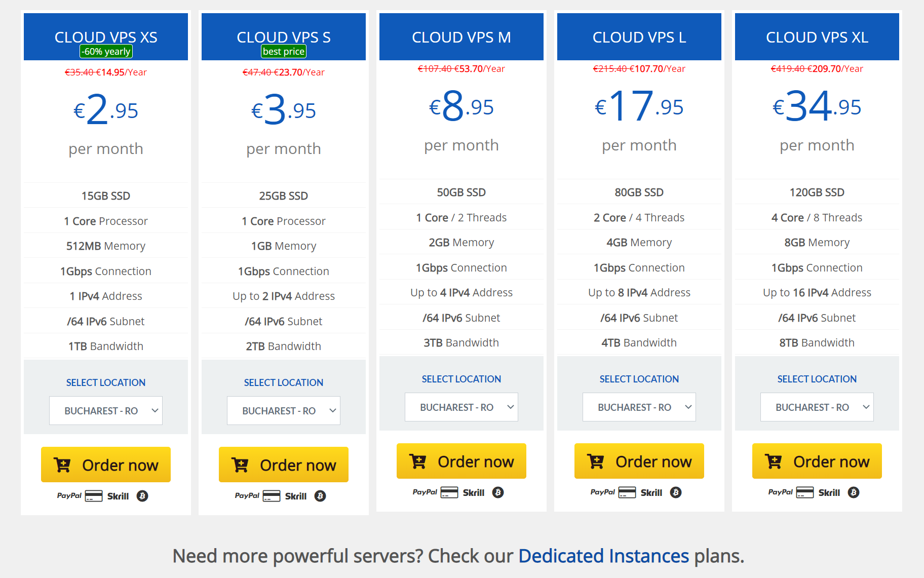Click Bitcoin icon under Cloud VPS S

click(320, 496)
